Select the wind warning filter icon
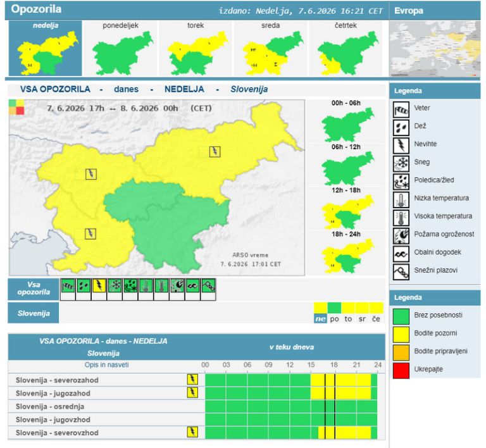This screenshot has height=448, width=486. click(x=68, y=285)
